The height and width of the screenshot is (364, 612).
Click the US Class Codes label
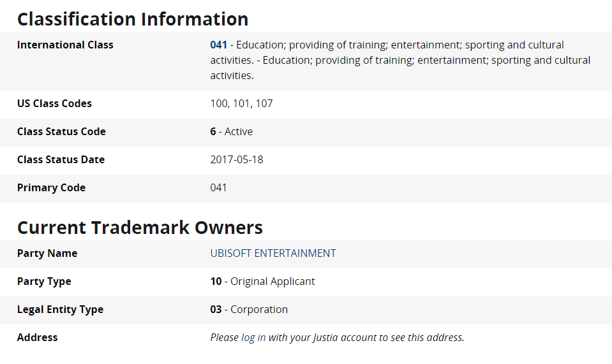pos(54,103)
